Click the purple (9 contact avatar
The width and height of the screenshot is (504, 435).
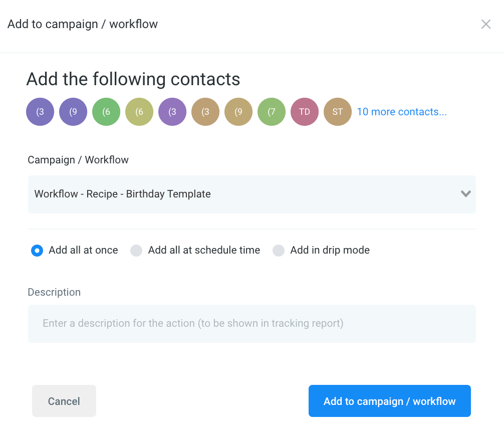point(73,112)
